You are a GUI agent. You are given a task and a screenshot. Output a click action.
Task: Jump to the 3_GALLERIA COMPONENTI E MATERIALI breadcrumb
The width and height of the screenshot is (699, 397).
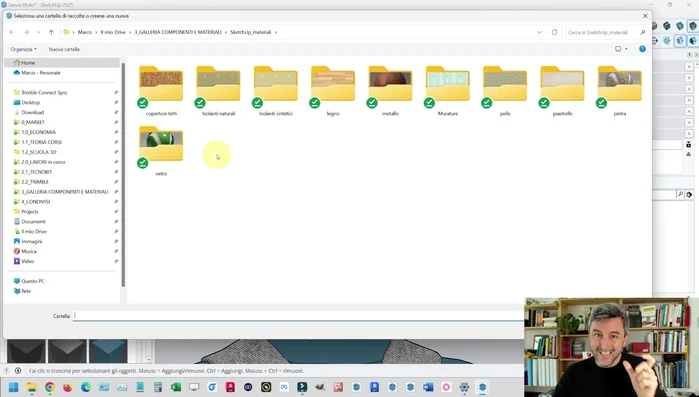click(178, 32)
